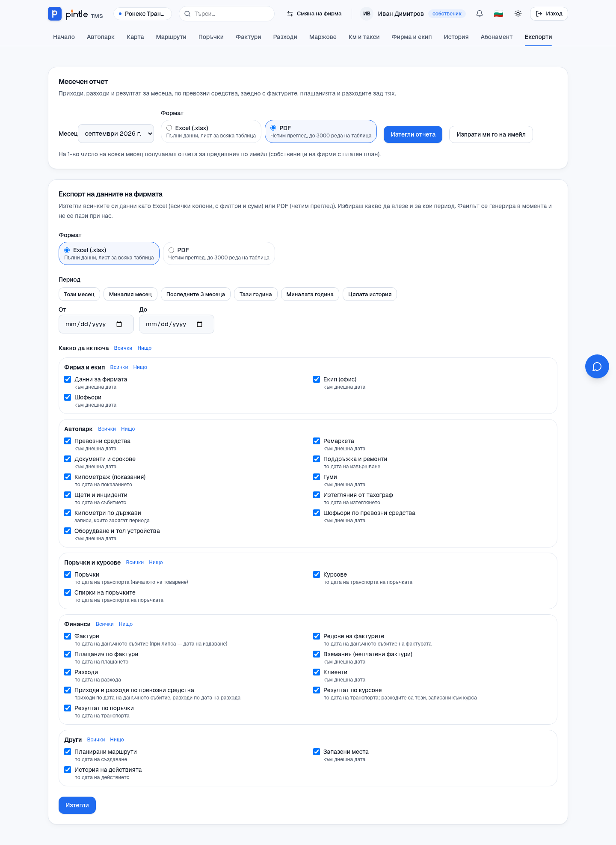This screenshot has width=616, height=845.
Task: Select PDF format in the company data export
Action: point(219,253)
